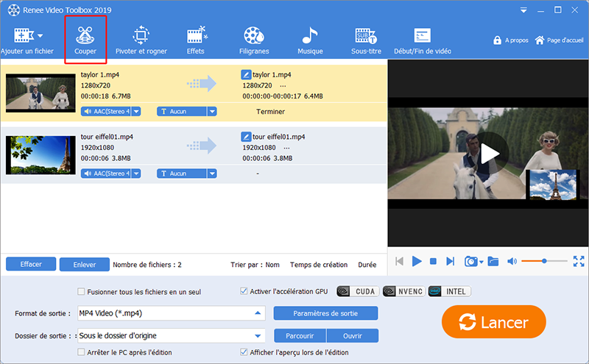Open the Sous-titre subtitle tool
This screenshot has width=589, height=364.
[366, 40]
